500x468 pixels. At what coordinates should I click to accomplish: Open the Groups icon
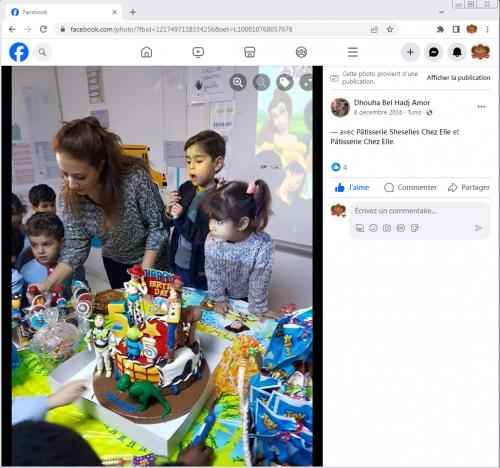(x=301, y=52)
